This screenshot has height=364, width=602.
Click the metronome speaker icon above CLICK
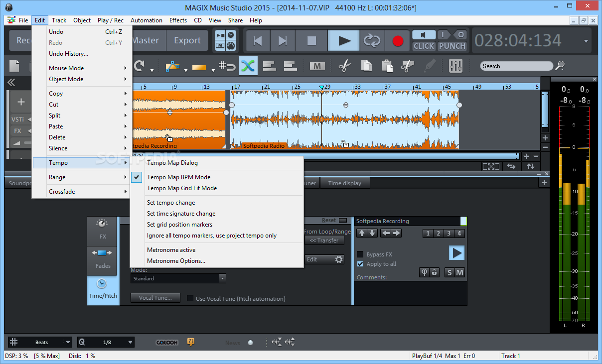click(x=424, y=35)
